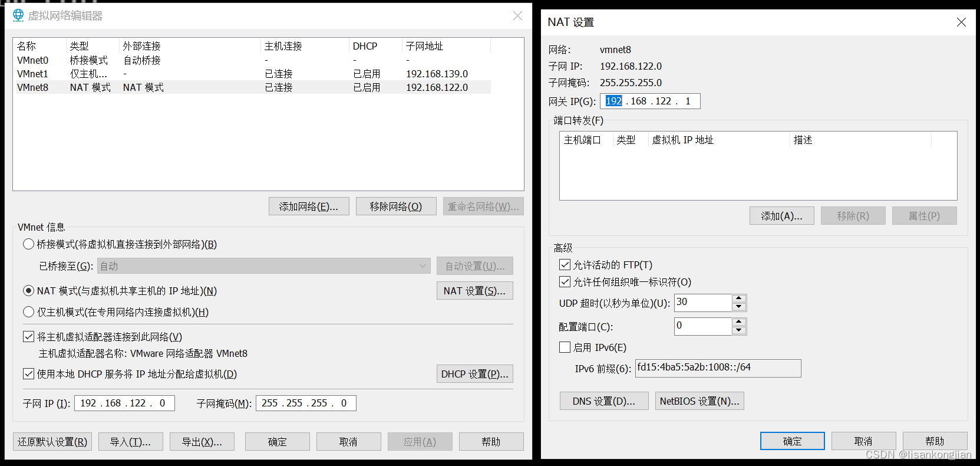Open NetBIOS 设置(N)... button

(699, 401)
